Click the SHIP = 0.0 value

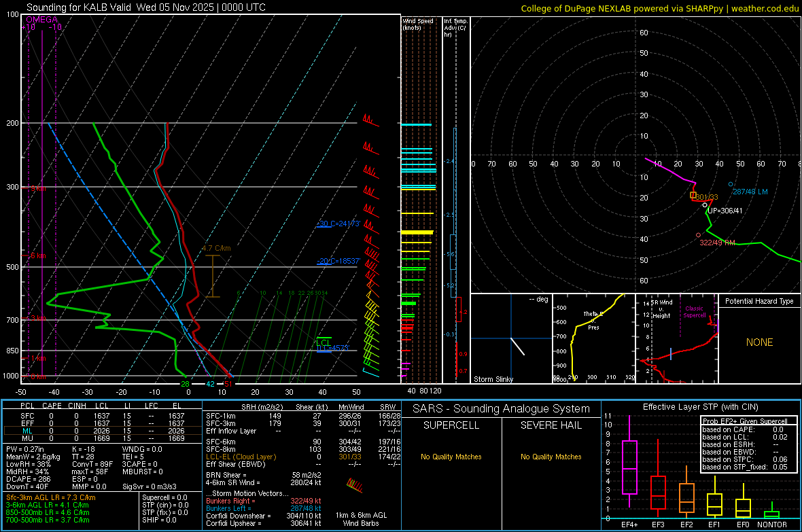[159, 520]
